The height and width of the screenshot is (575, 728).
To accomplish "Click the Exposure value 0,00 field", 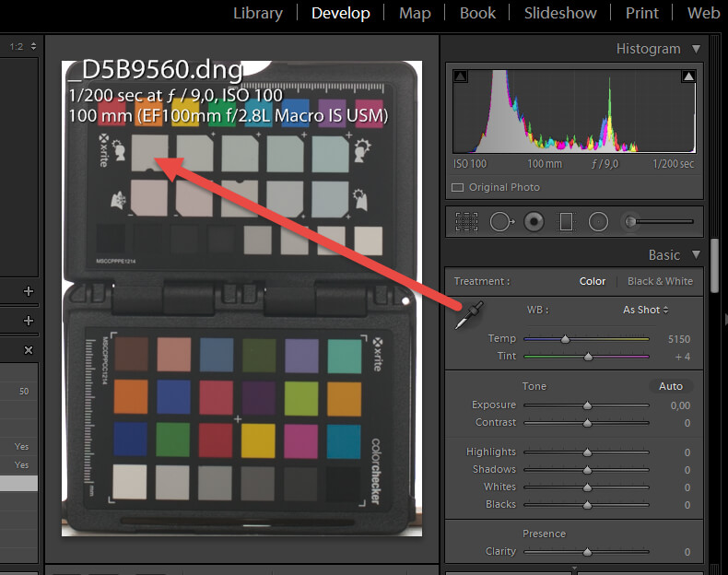I will 680,405.
